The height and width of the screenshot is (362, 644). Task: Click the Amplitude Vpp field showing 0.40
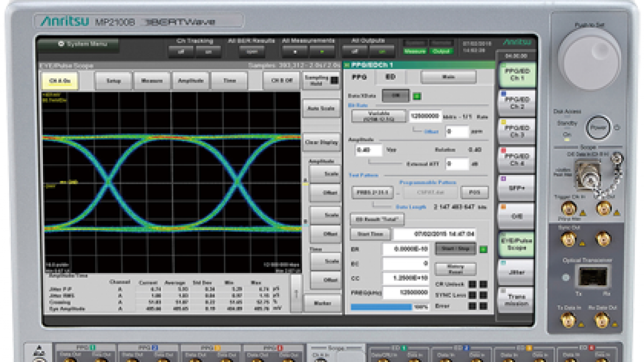coord(368,150)
